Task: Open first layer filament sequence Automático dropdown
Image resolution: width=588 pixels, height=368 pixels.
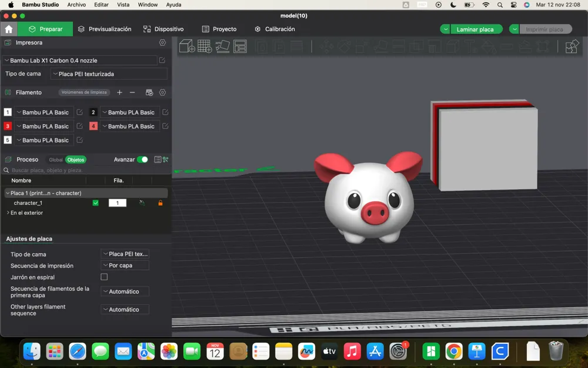Action: 125,291
